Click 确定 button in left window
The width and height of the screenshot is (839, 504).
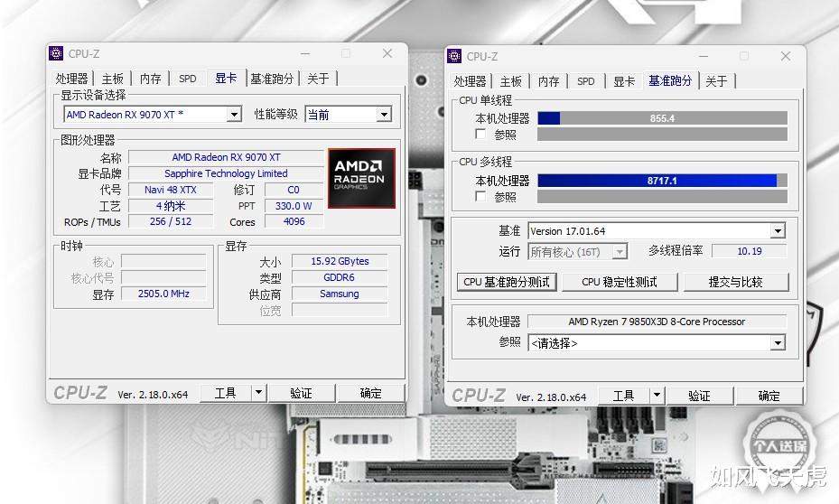370,393
